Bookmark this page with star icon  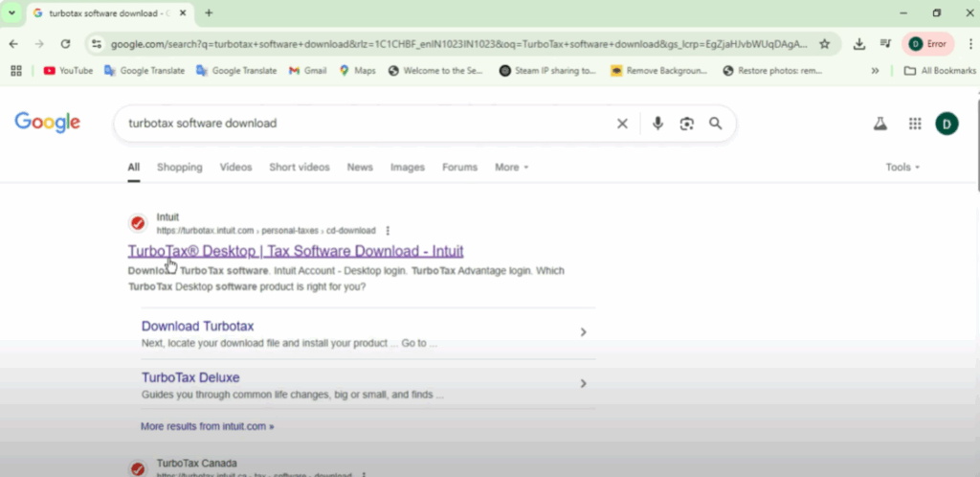(824, 44)
